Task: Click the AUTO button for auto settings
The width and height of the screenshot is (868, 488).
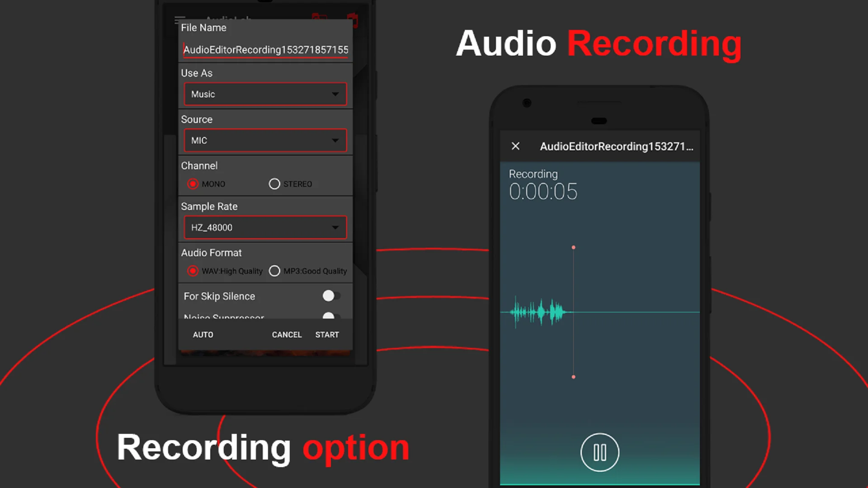Action: pyautogui.click(x=203, y=334)
